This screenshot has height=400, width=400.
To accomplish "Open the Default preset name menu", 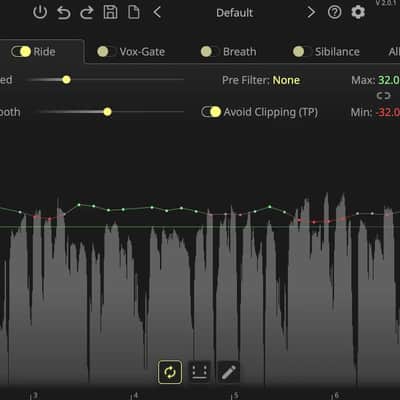I will (234, 13).
